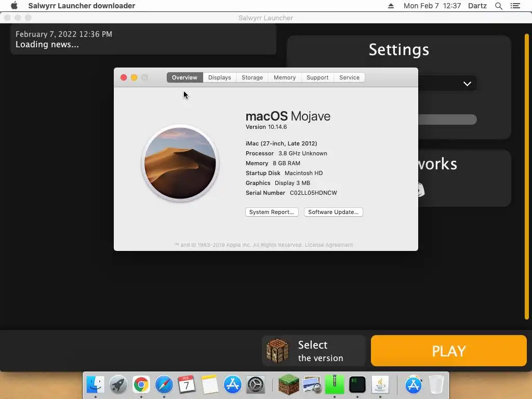Open System Preferences gear in Dock
The width and height of the screenshot is (532, 399).
[x=256, y=385]
